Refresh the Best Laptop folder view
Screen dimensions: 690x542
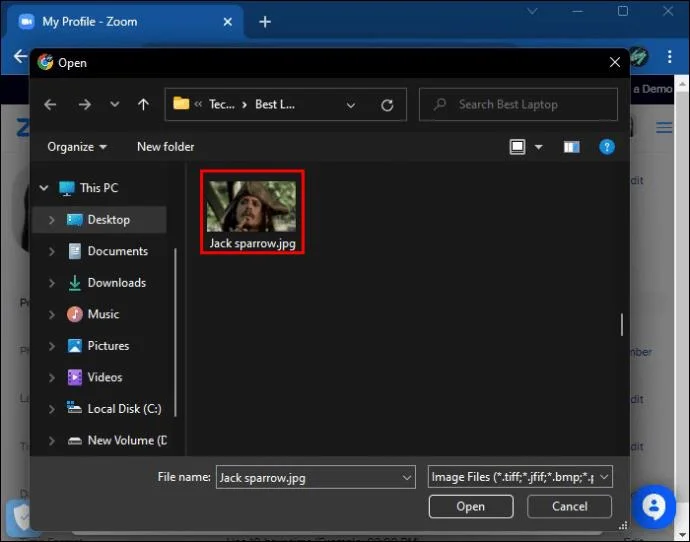387,105
